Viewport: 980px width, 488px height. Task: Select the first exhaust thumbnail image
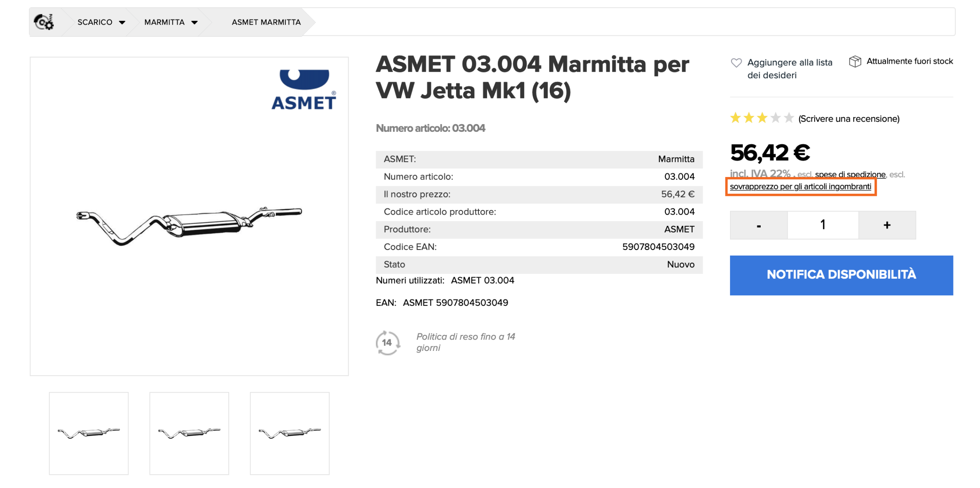pos(89,433)
